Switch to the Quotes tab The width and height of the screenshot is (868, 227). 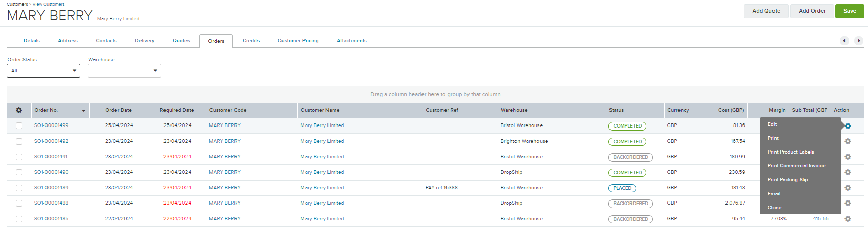point(181,41)
